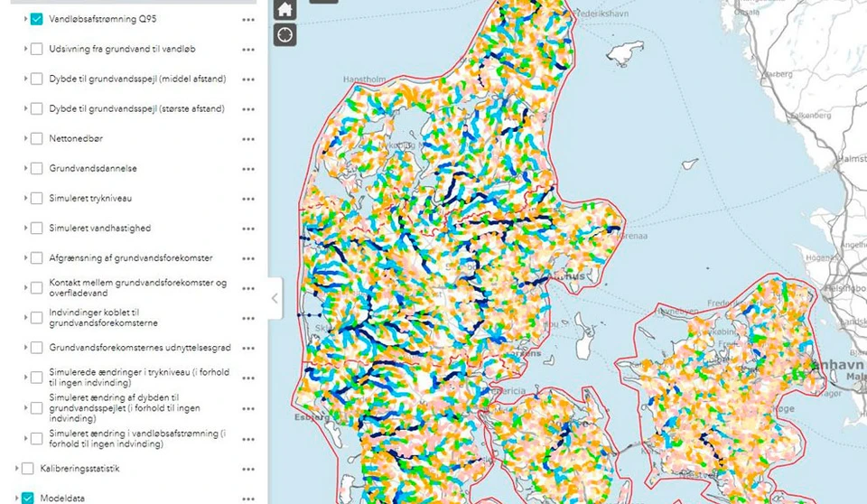Click Indvindinger koblet til grundvandsforekomsterne label
Image resolution: width=867 pixels, height=504 pixels.
103,318
